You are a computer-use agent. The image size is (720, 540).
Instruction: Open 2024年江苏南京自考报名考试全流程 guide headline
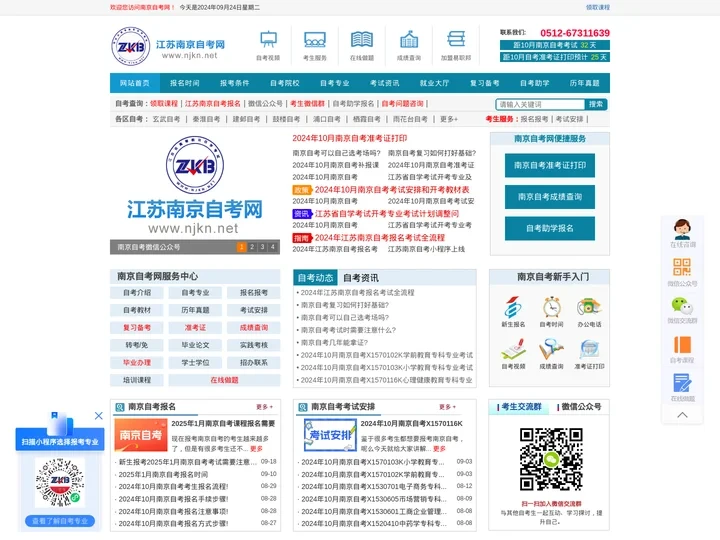click(380, 237)
